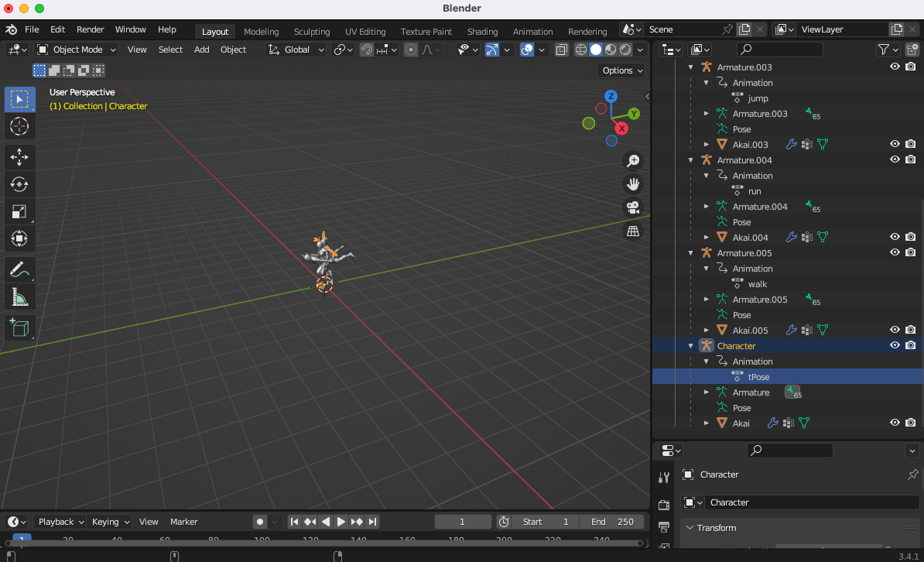Select solid viewport shading mode

click(x=596, y=50)
